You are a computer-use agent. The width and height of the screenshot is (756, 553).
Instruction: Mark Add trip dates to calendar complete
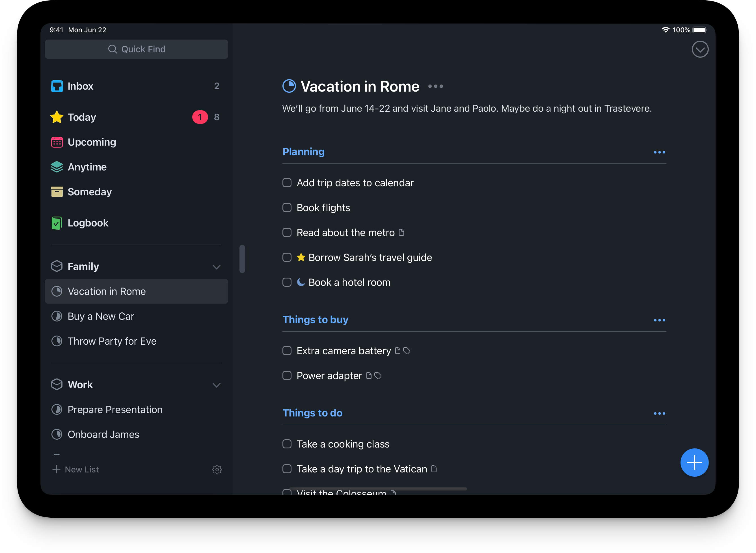point(287,183)
